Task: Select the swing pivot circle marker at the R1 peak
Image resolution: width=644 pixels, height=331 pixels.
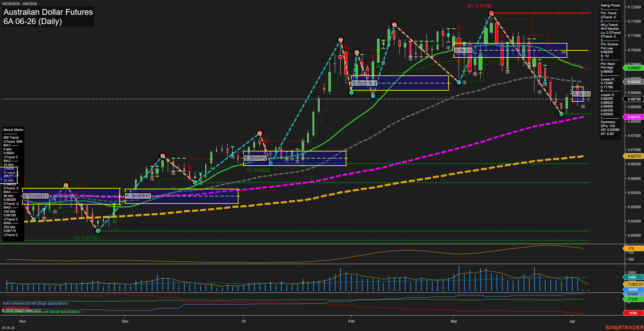Action: click(491, 13)
